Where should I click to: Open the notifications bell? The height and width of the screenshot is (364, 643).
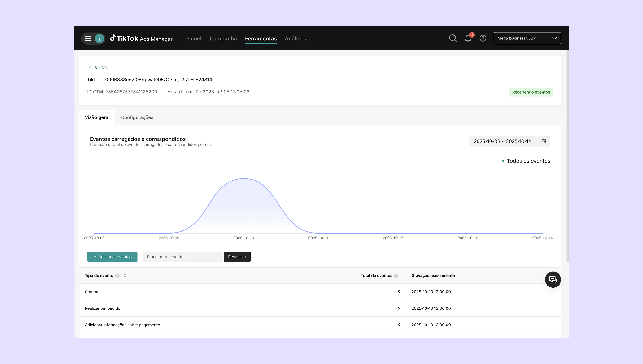point(468,38)
